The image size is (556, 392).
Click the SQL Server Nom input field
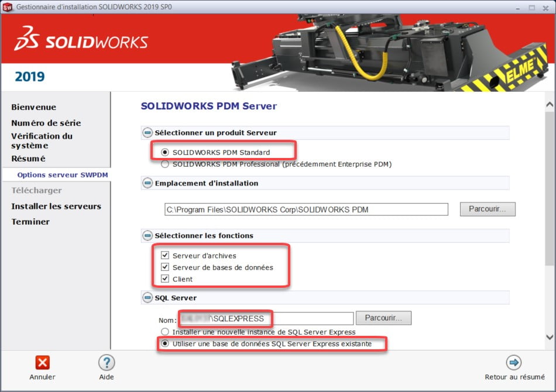[266, 318]
